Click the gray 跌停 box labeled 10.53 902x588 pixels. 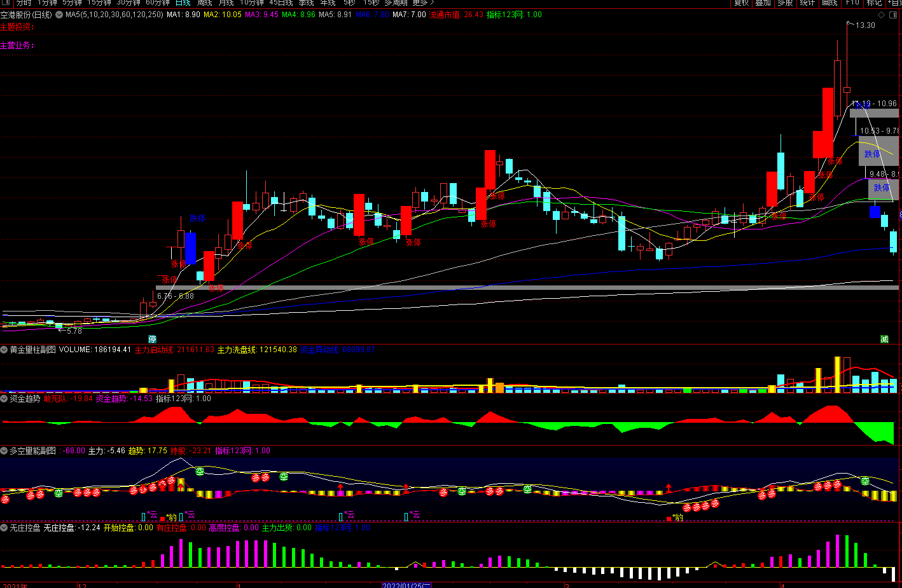tap(878, 151)
